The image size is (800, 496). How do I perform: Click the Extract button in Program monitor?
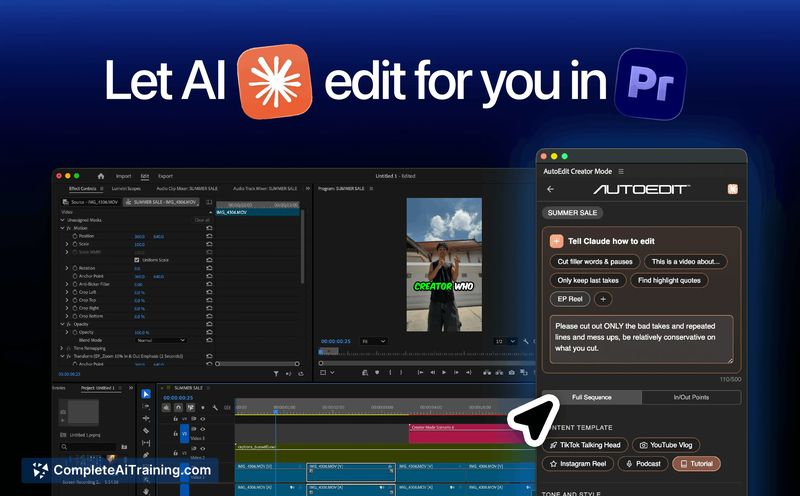pyautogui.click(x=499, y=373)
